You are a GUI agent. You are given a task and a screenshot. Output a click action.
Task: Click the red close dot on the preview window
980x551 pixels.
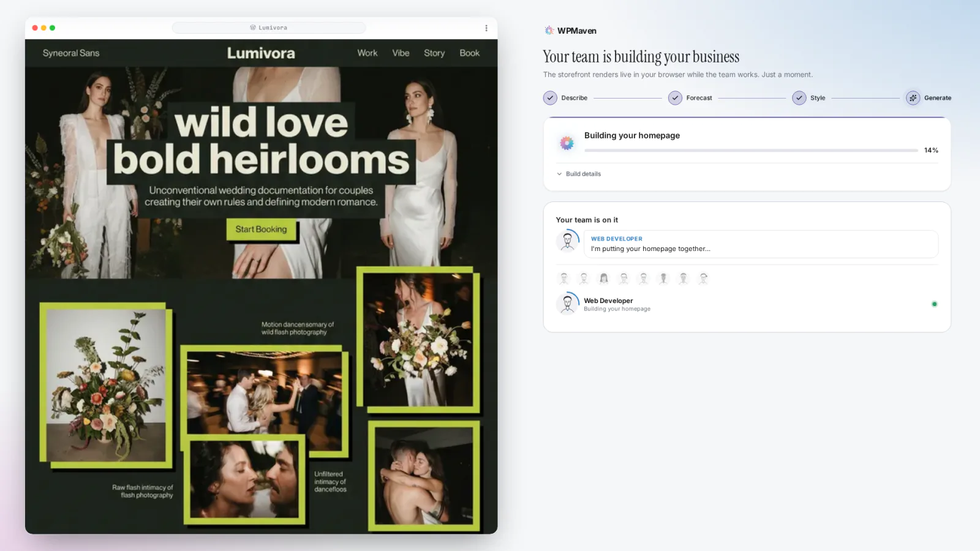[x=35, y=28]
